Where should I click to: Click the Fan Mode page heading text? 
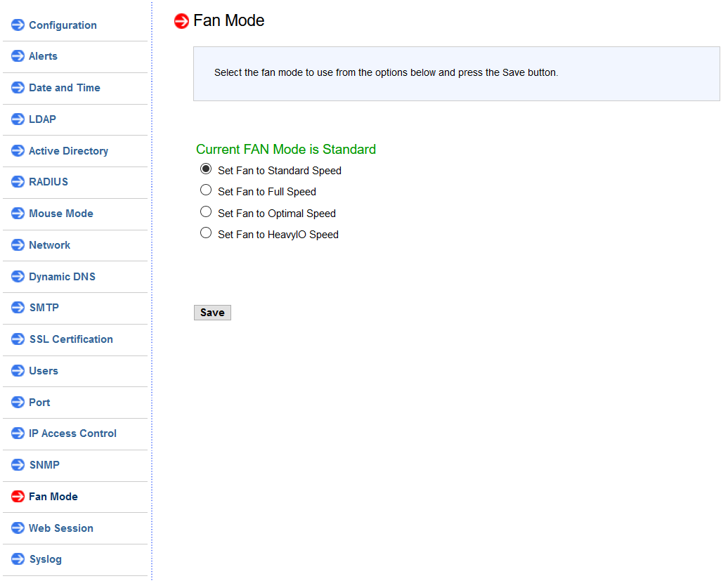(x=229, y=21)
